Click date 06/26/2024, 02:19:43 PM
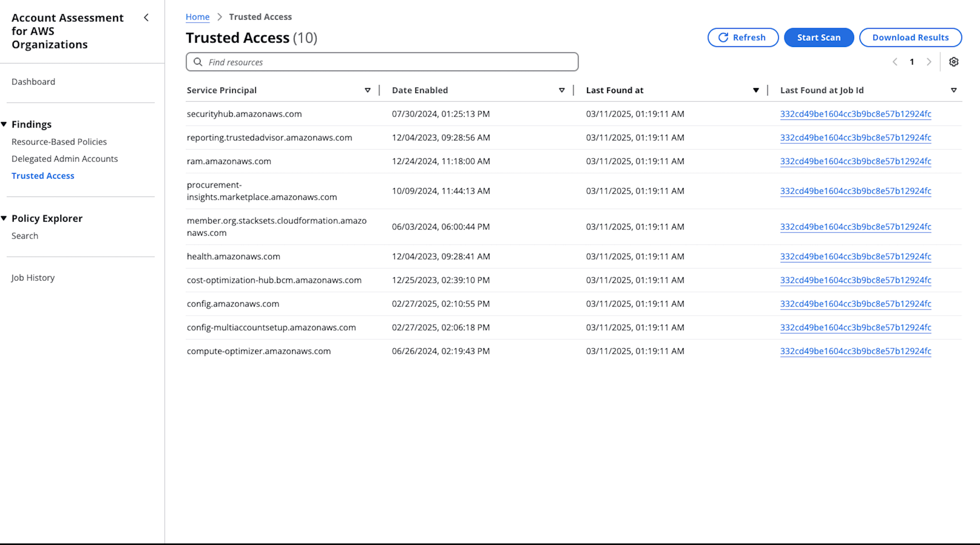This screenshot has width=980, height=545. (441, 351)
